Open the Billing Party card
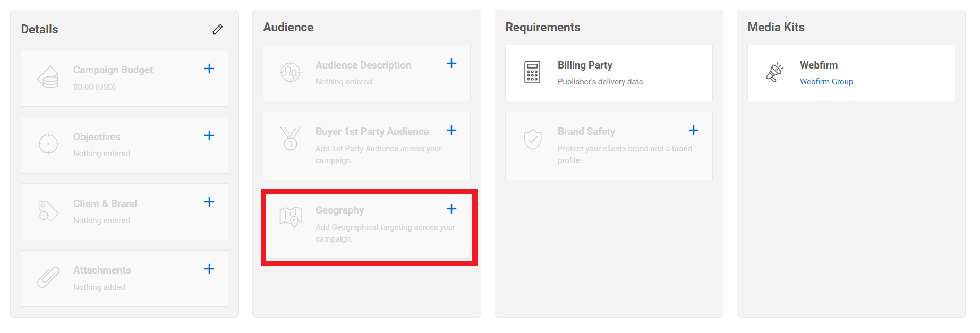This screenshot has width=980, height=333. point(608,73)
